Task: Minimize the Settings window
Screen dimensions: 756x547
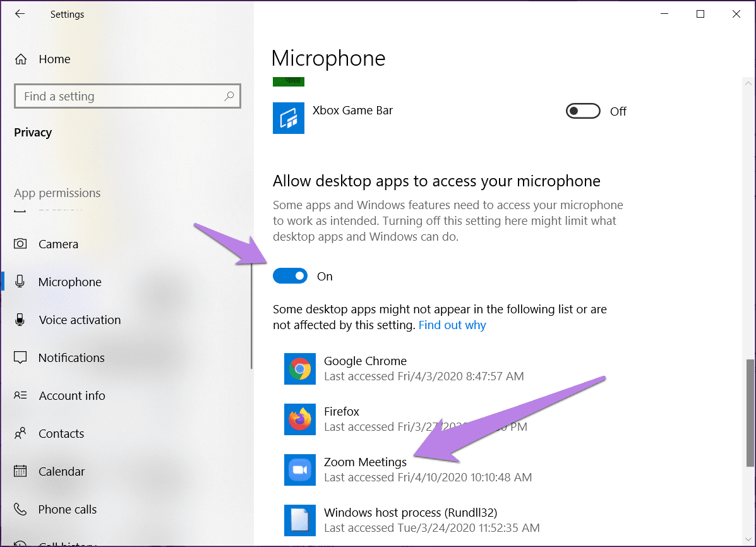Action: [664, 14]
